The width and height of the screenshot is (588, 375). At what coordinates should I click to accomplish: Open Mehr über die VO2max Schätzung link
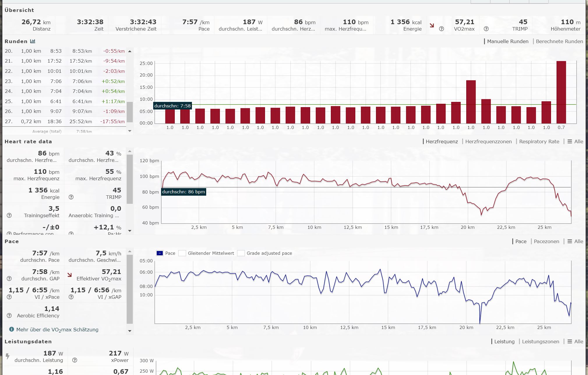point(57,330)
